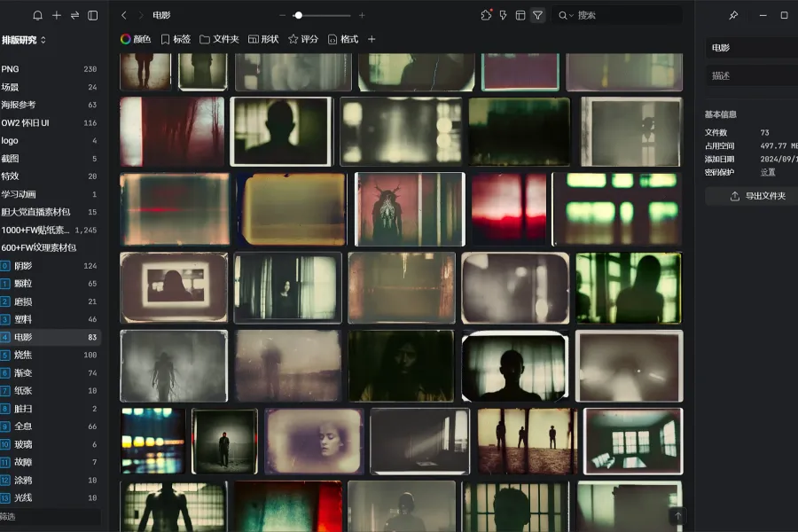Click the notification bell icon
The height and width of the screenshot is (532, 798).
[x=37, y=15]
